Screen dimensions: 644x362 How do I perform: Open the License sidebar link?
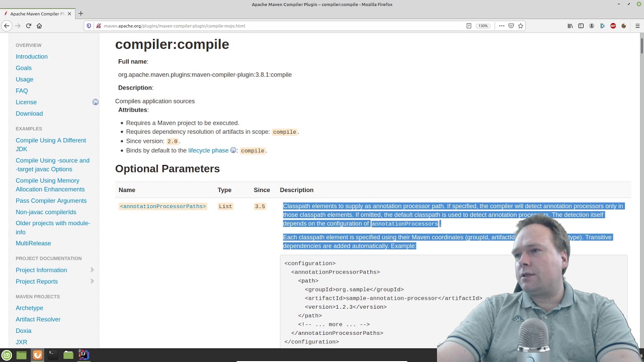(26, 102)
